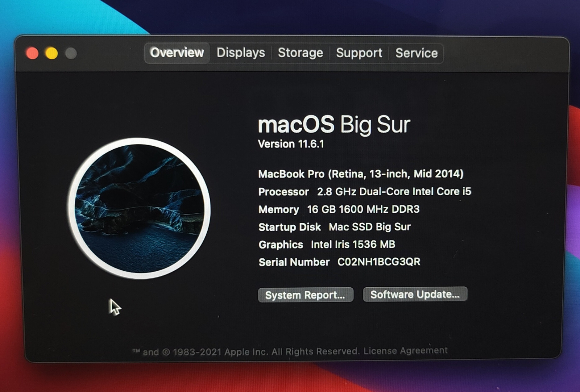Click the Apple copyright notice text
Viewport: 580px width, 392px height.
[246, 351]
